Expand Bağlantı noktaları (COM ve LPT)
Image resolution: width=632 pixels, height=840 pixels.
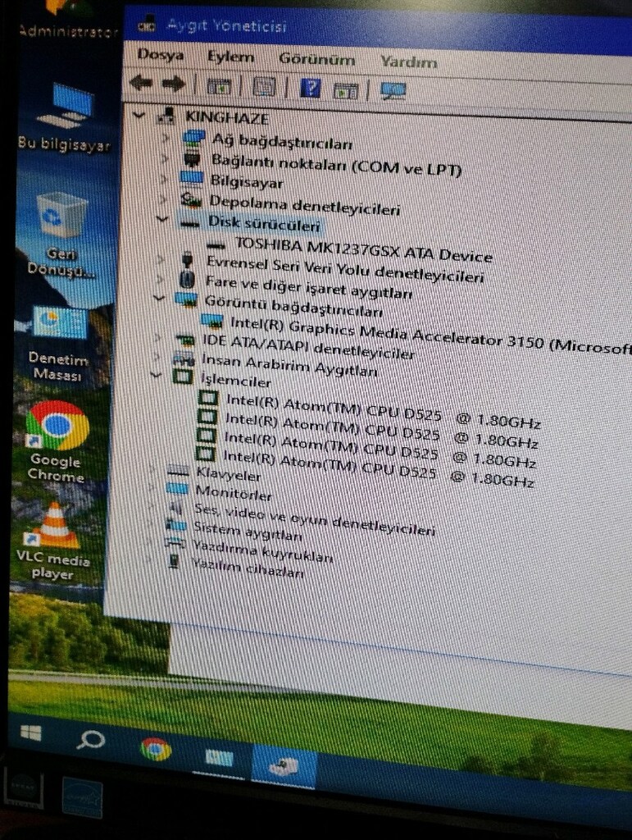coord(165,158)
